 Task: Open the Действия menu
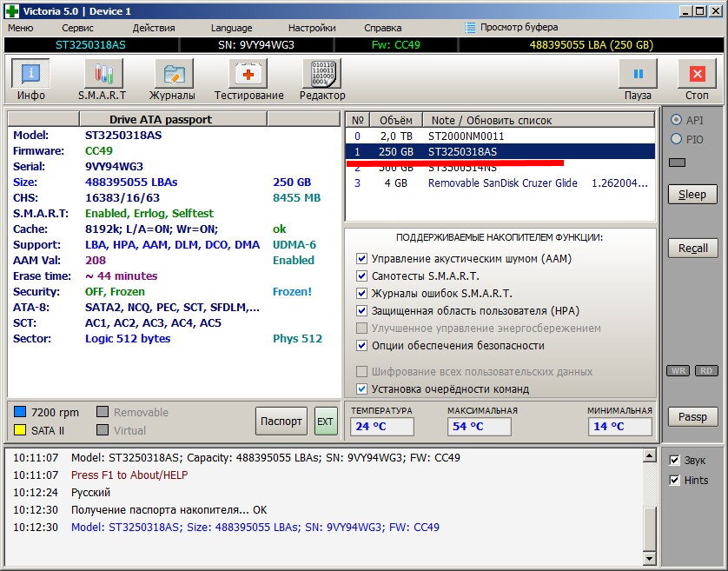154,28
